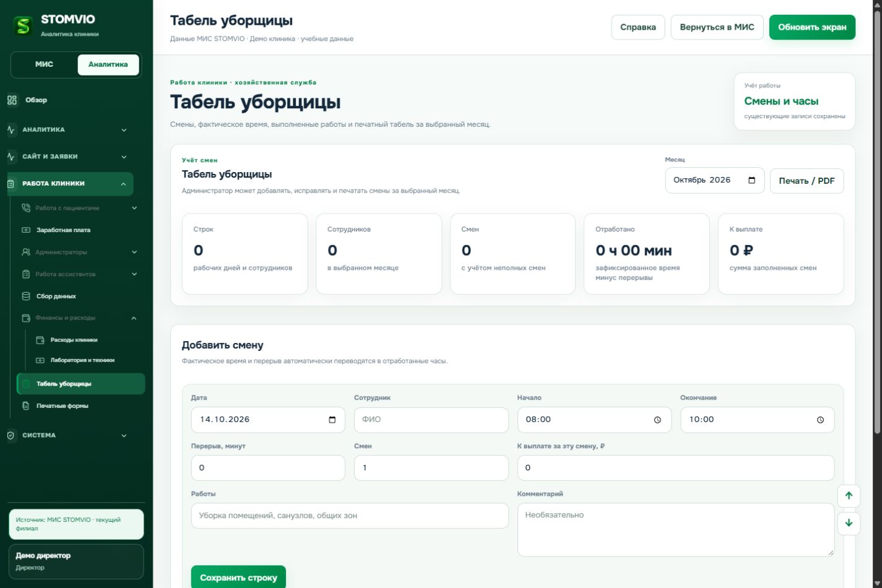
Task: Collapse the РАБОТА КЛИНИКИ section
Action: click(x=70, y=184)
